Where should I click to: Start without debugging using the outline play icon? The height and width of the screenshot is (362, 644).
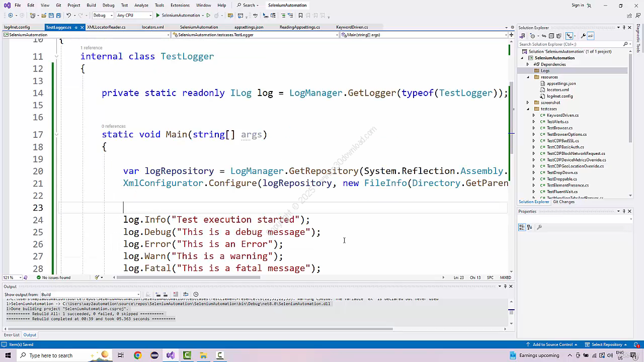tap(208, 15)
